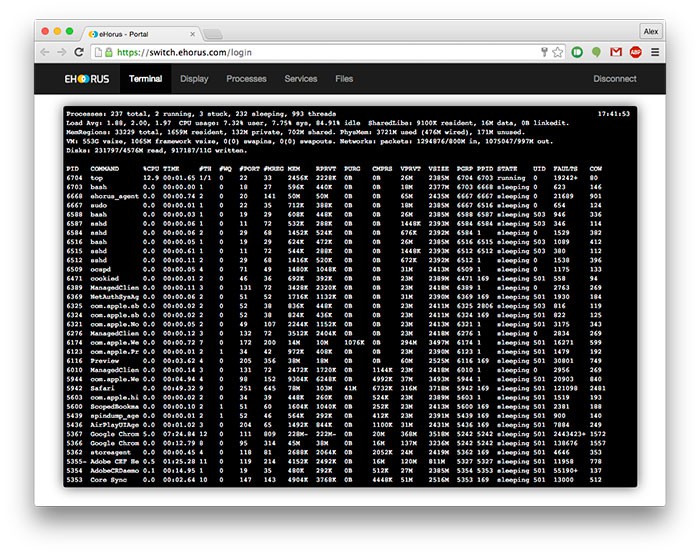
Task: Click the saved password key icon
Action: click(544, 52)
